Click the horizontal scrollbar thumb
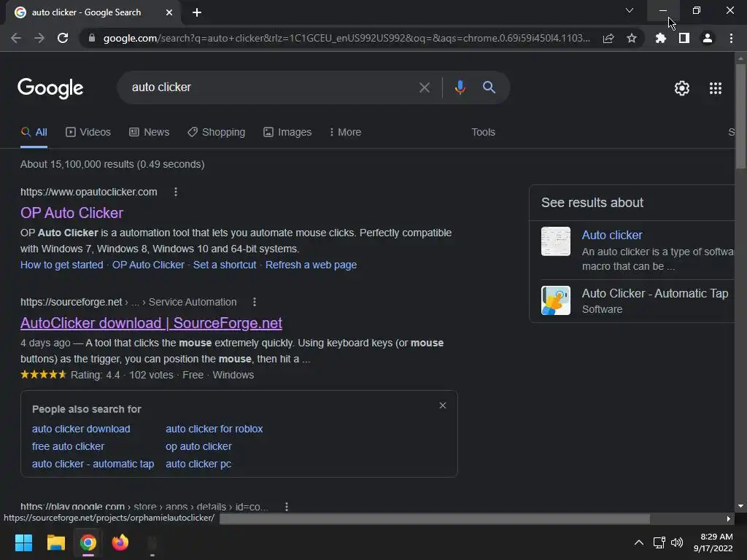The width and height of the screenshot is (747, 560). [x=435, y=518]
